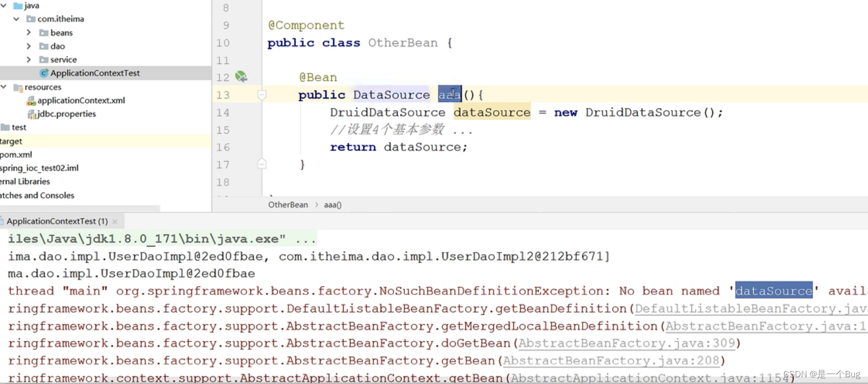868x384 pixels.
Task: Click the service package folder icon
Action: 44,60
